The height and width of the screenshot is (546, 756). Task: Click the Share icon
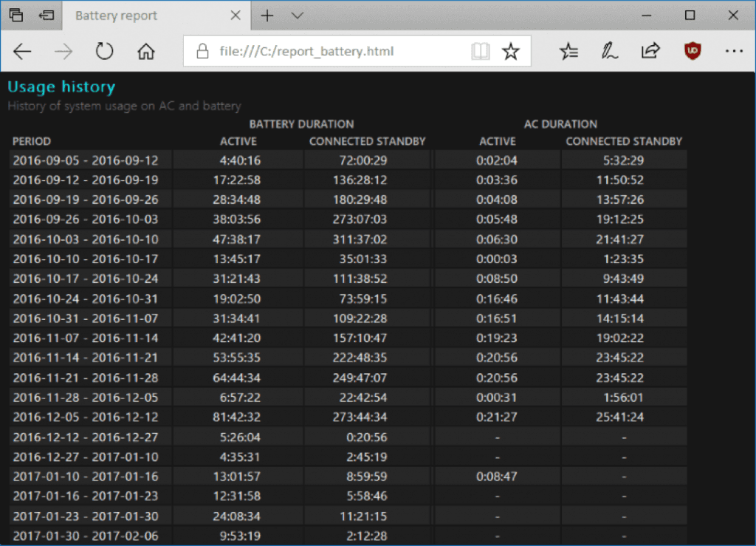point(650,51)
